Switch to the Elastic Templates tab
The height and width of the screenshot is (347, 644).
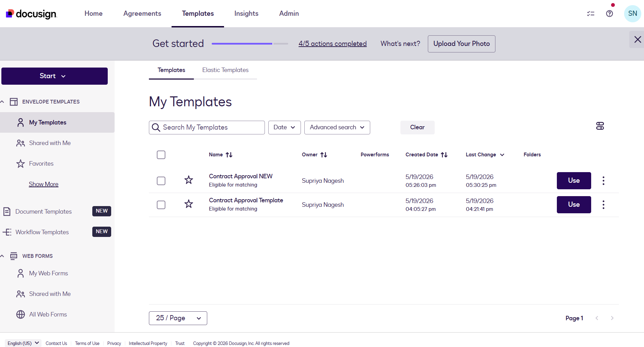click(x=225, y=70)
